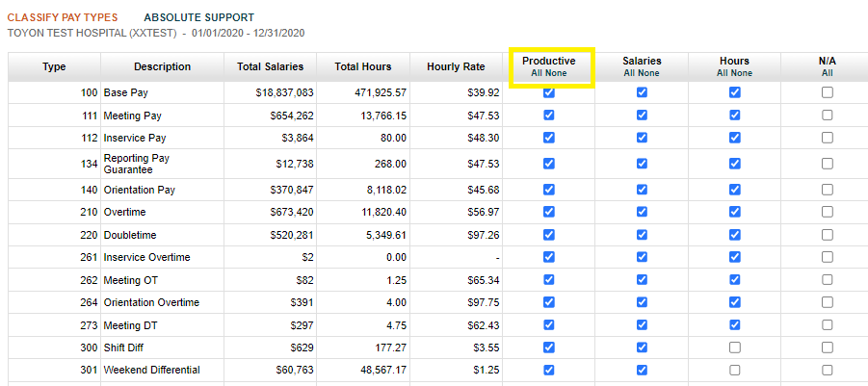Select None under Salaries column
The width and height of the screenshot is (868, 386).
coord(649,73)
